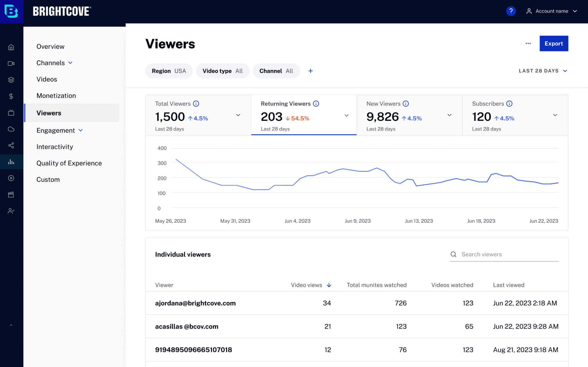Viewport: 588px width, 367px height.
Task: Go to Overview in the sidebar
Action: tap(50, 46)
